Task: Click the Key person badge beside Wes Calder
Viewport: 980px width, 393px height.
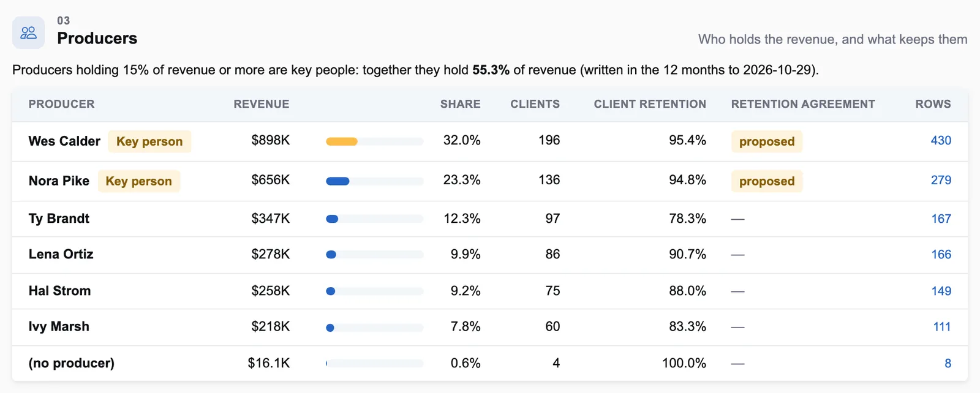Action: click(x=149, y=141)
